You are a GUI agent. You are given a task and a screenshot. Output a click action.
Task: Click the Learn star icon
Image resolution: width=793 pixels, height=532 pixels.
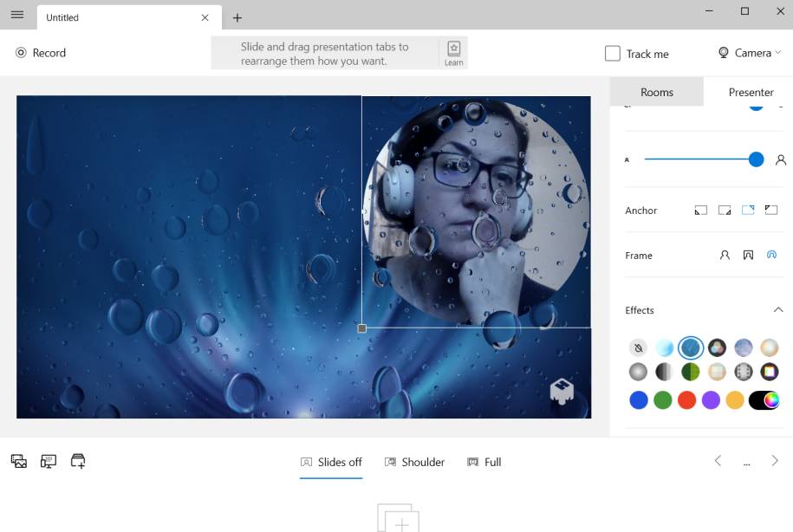click(453, 48)
